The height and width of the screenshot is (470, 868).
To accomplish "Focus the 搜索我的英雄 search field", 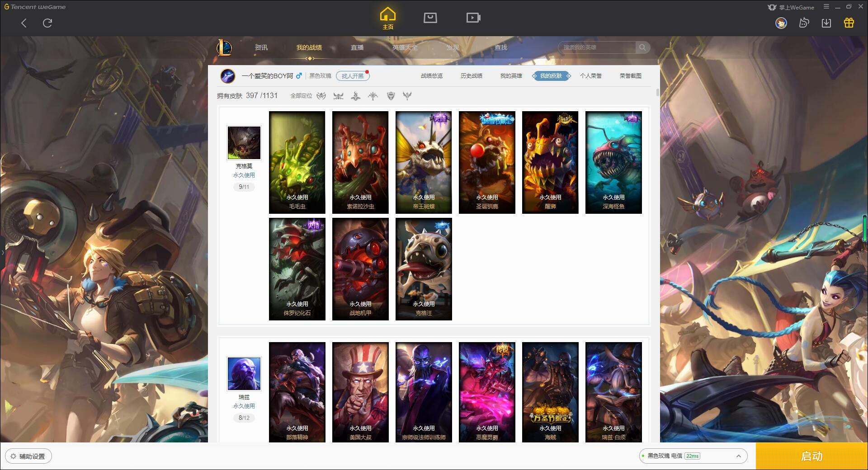I will [x=597, y=47].
